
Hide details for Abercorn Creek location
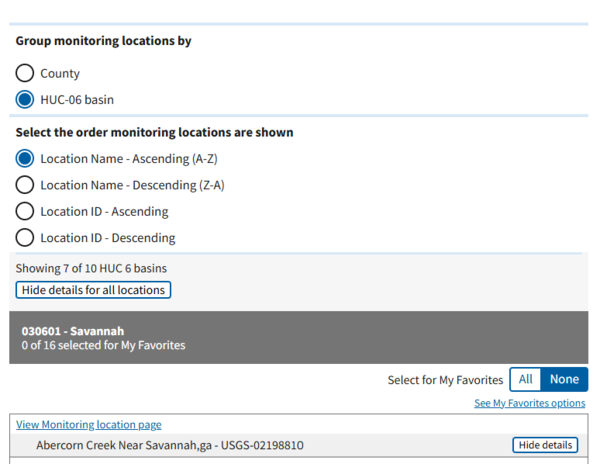(545, 445)
